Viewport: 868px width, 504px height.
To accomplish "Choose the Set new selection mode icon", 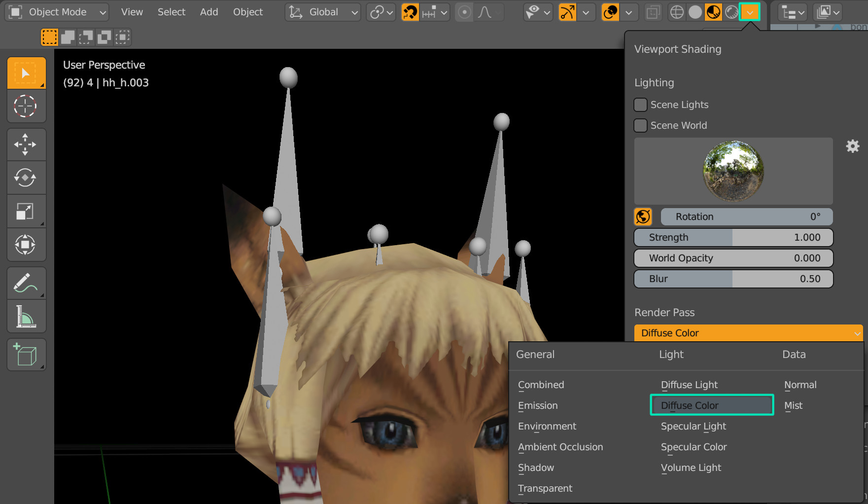I will (x=49, y=37).
